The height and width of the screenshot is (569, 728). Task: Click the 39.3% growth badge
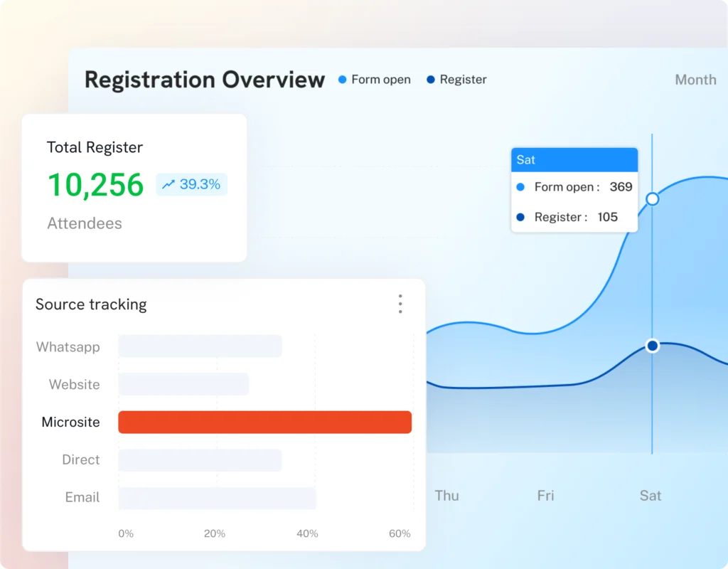[x=191, y=184]
